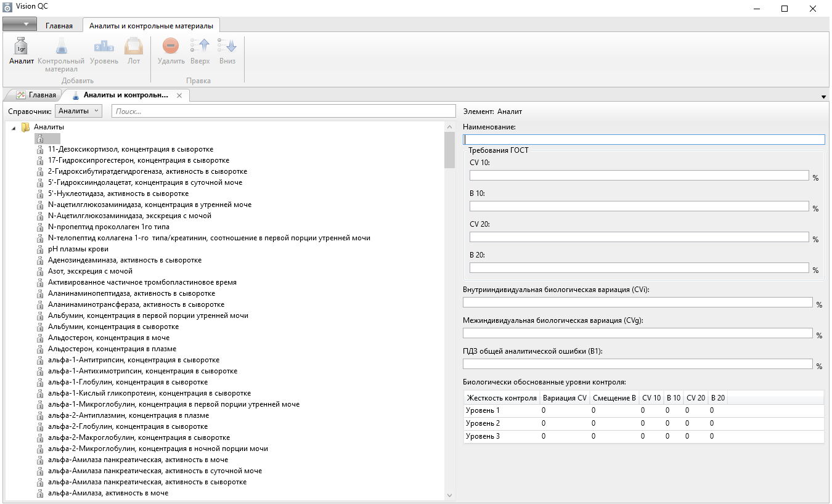Click icon beside Азот, экскреция с мочой
Viewport: 832px width, 504px height.
pos(40,271)
